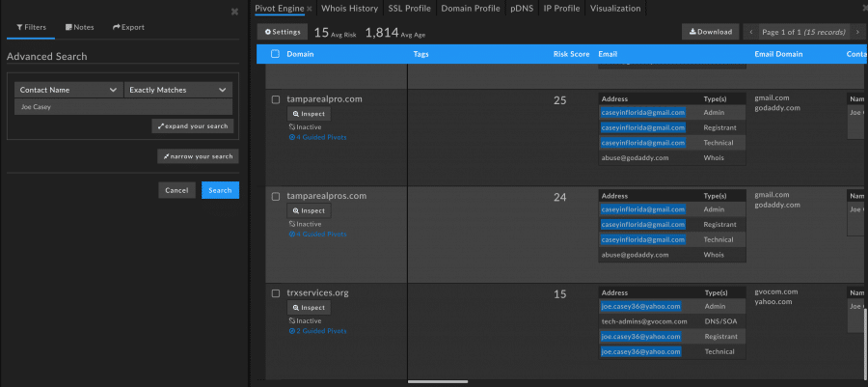This screenshot has height=387, width=868.
Task: Click the Tags column header
Action: coord(420,54)
